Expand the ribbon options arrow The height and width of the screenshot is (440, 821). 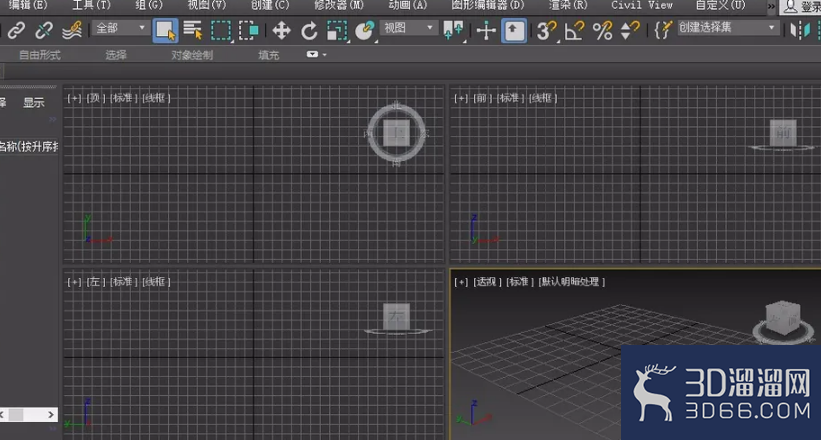coord(325,54)
